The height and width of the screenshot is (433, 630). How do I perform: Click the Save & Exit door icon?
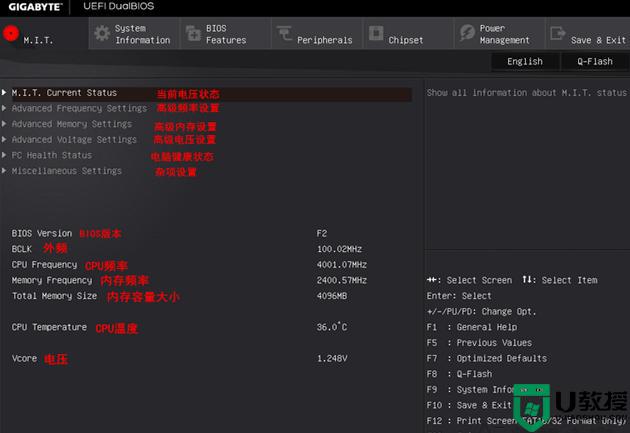(x=558, y=33)
